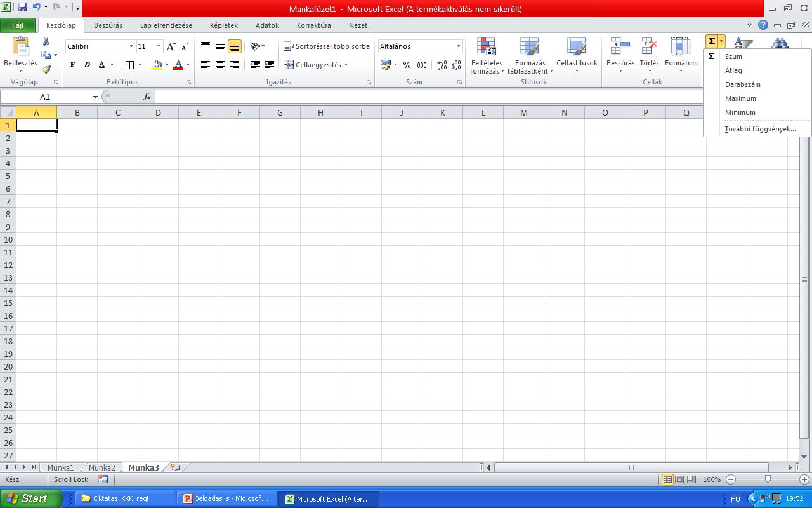Image resolution: width=812 pixels, height=508 pixels.
Task: Align cell content to top
Action: coord(206,46)
